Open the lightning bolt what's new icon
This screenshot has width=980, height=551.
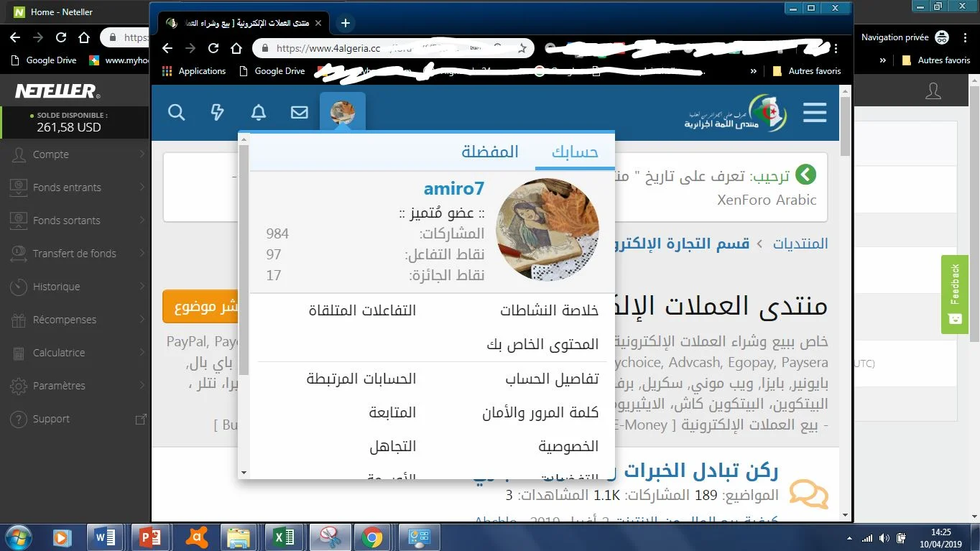click(217, 113)
